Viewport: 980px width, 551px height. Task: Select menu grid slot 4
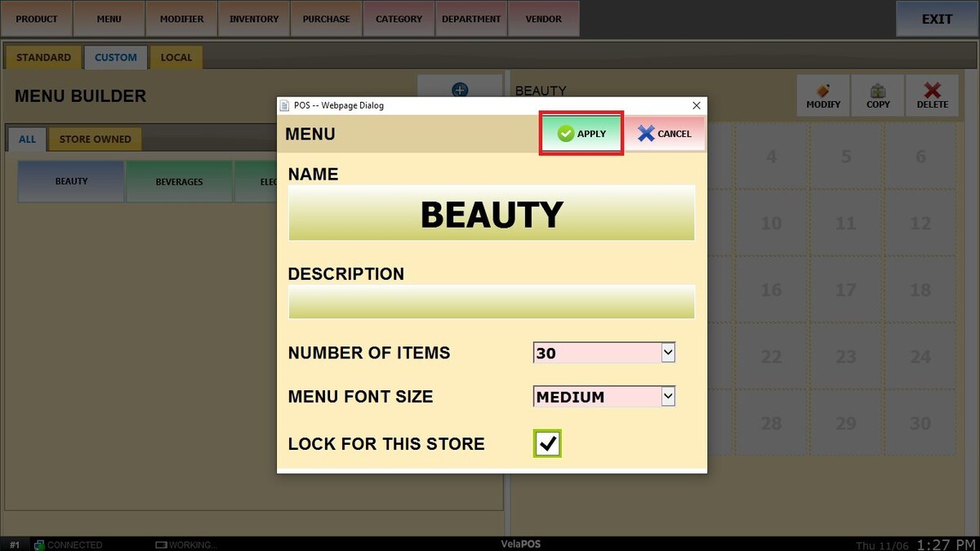click(772, 157)
